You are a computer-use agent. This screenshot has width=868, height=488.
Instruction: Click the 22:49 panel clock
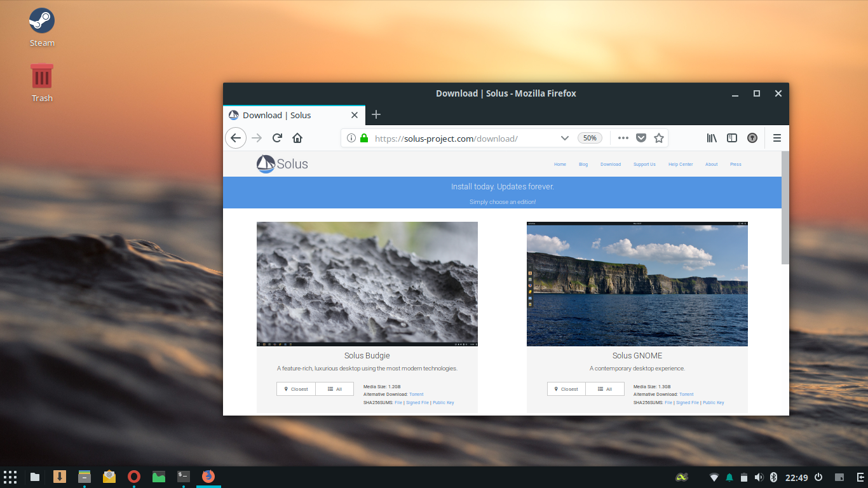(x=796, y=477)
